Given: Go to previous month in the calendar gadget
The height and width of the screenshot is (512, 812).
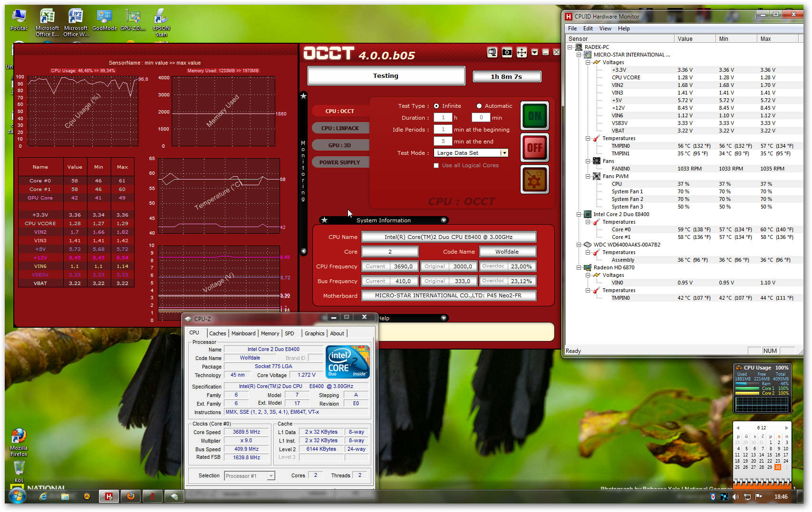Looking at the screenshot, I should (738, 427).
